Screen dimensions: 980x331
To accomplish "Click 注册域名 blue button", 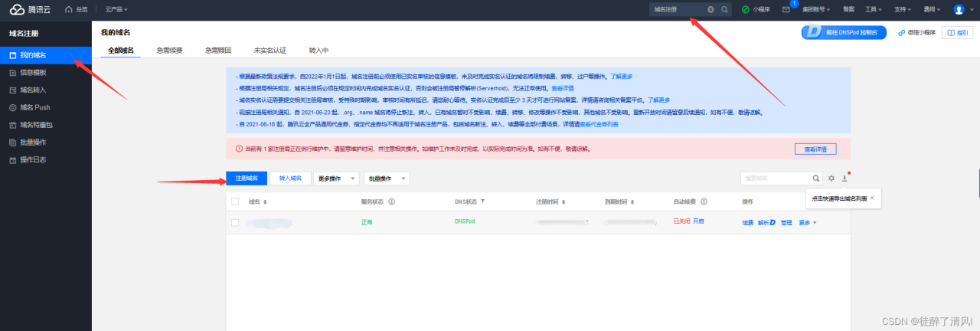I will (x=247, y=178).
